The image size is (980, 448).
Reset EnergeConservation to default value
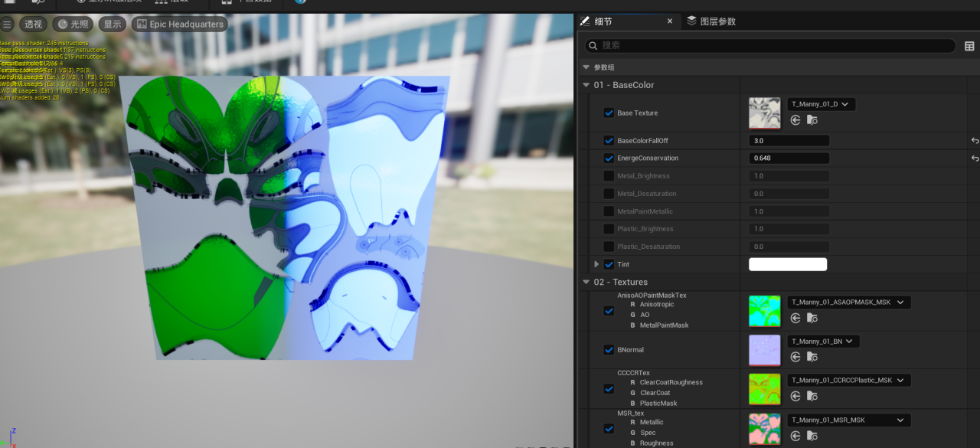pyautogui.click(x=975, y=159)
